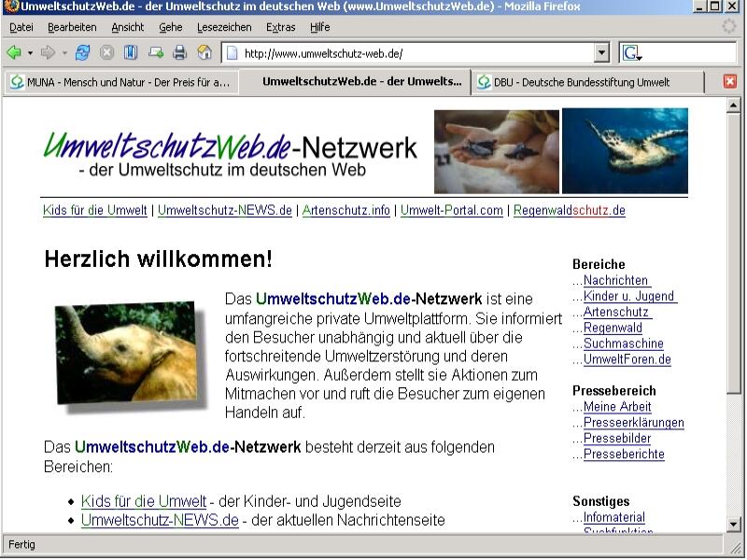The image size is (747, 560).
Task: Open the Suchmaschine sidebar link
Action: point(623,343)
